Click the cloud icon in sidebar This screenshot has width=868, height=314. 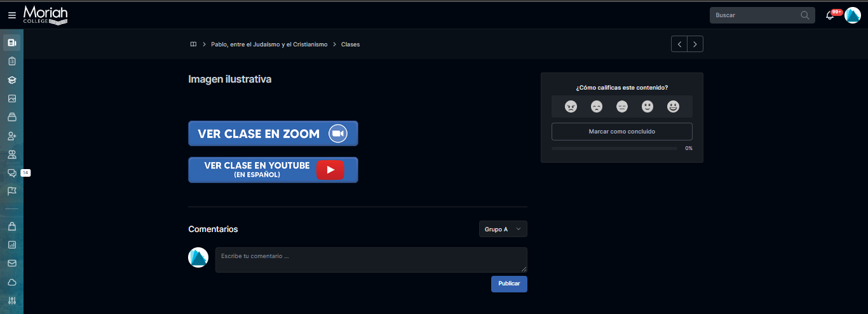pos(11,282)
